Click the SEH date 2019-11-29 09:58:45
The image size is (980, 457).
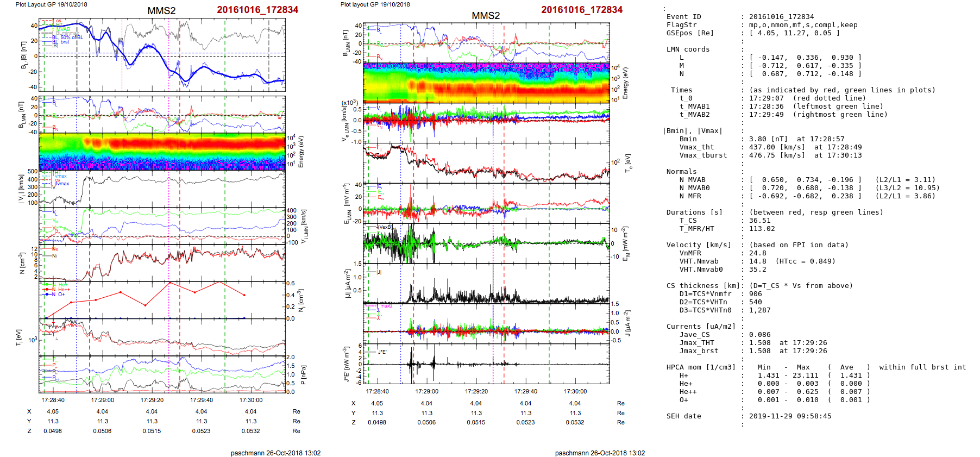pos(790,416)
